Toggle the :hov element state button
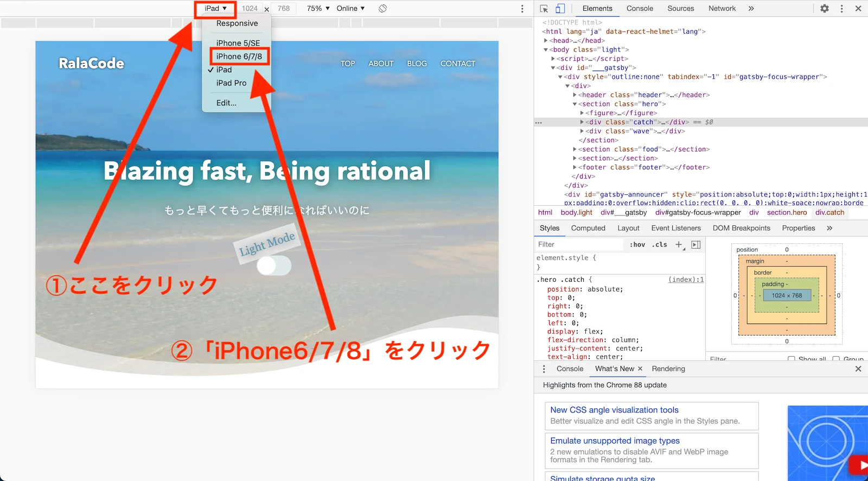The width and height of the screenshot is (868, 481). pyautogui.click(x=637, y=245)
